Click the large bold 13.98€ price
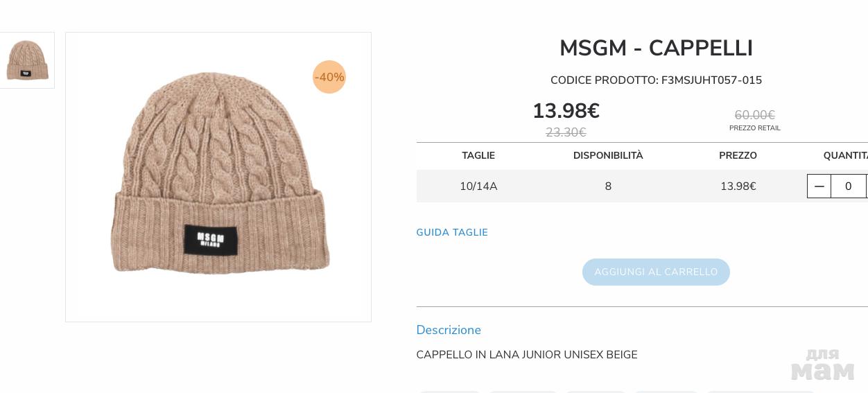 tap(566, 111)
